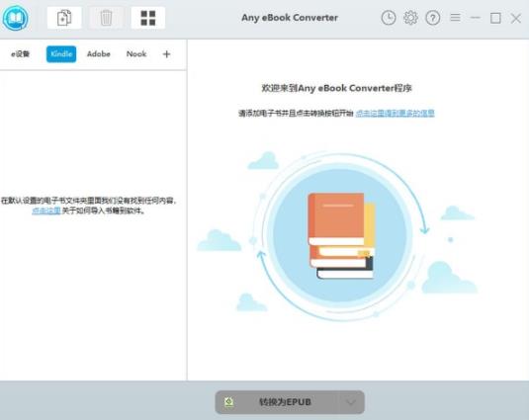Open help question mark icon
The height and width of the screenshot is (420, 529).
tap(432, 18)
